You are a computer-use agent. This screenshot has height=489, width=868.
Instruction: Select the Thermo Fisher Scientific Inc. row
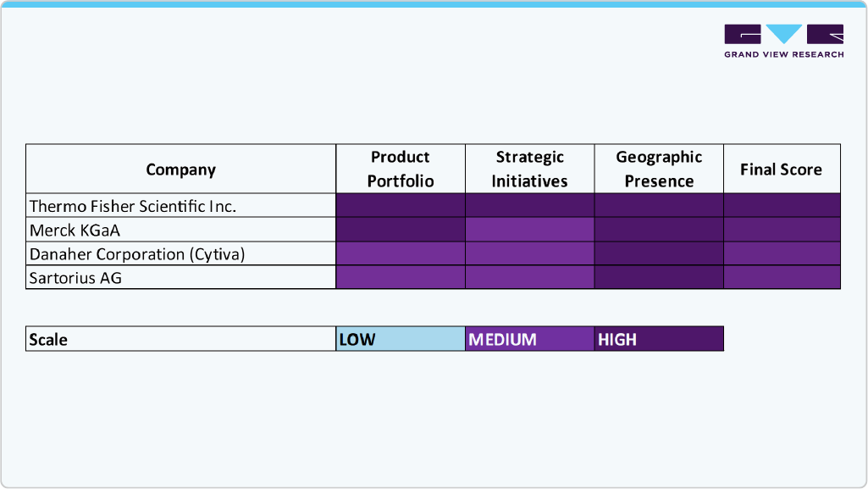180,205
